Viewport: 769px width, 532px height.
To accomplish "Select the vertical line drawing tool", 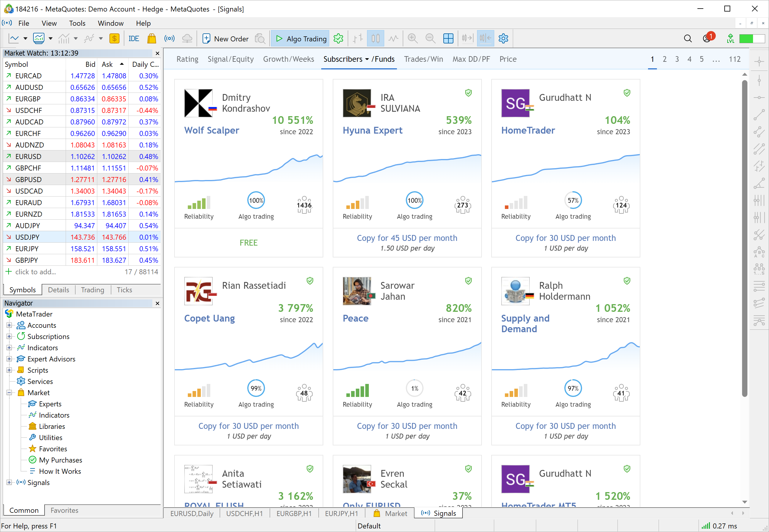I will coord(759,80).
